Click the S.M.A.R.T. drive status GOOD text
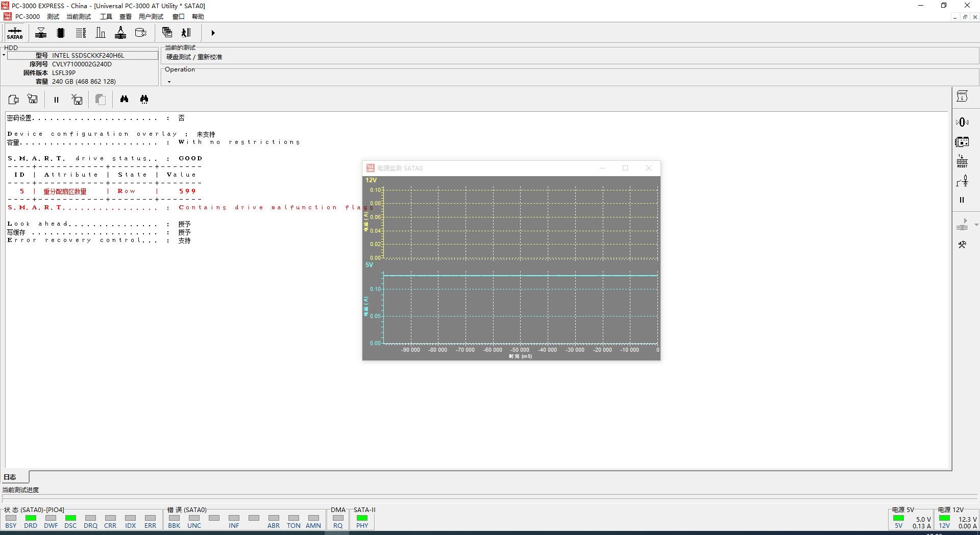The width and height of the screenshot is (980, 535). (x=190, y=158)
